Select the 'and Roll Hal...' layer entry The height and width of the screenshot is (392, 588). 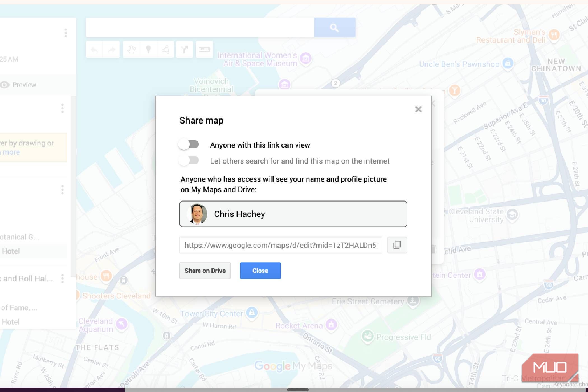tap(27, 279)
